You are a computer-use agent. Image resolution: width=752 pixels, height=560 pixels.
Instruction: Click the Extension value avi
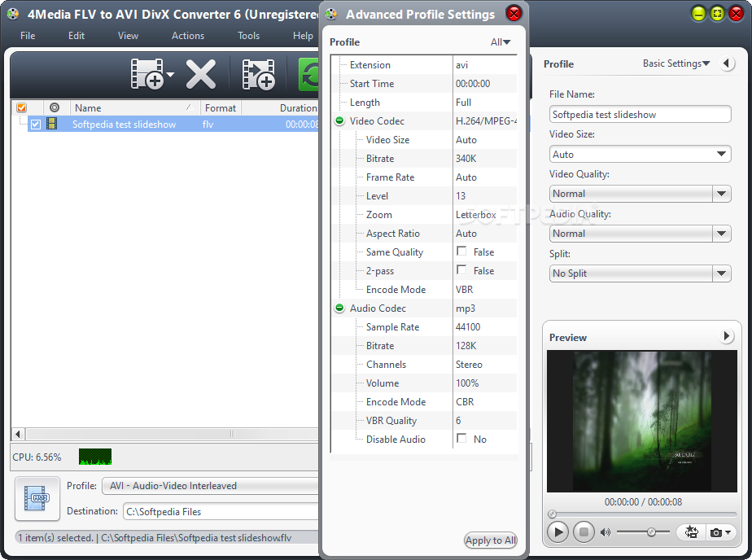coord(461,65)
